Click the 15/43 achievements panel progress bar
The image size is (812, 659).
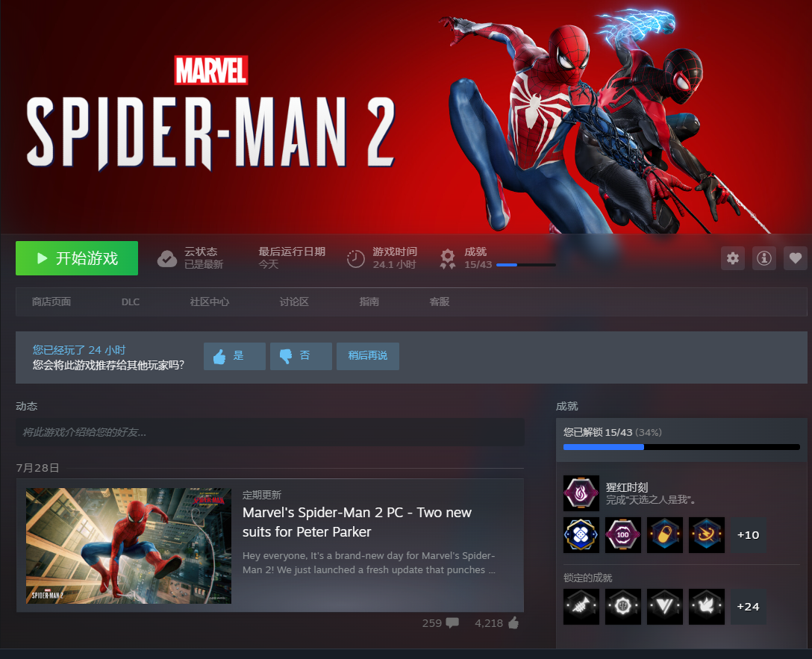(x=681, y=447)
